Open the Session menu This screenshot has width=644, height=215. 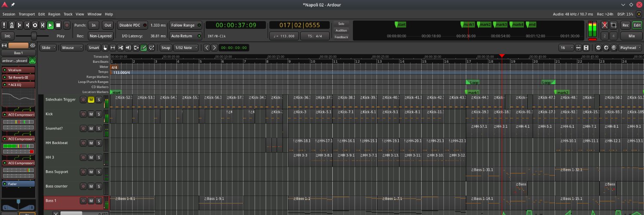(x=9, y=14)
